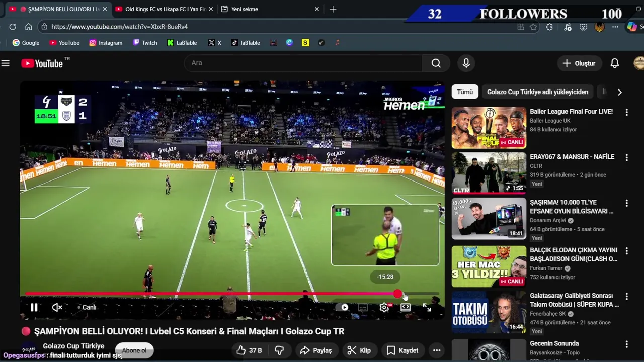Open options for ŞAŞIRMA 10.000 TL'YE video
Viewport: 644px width, 362px height.
click(626, 203)
